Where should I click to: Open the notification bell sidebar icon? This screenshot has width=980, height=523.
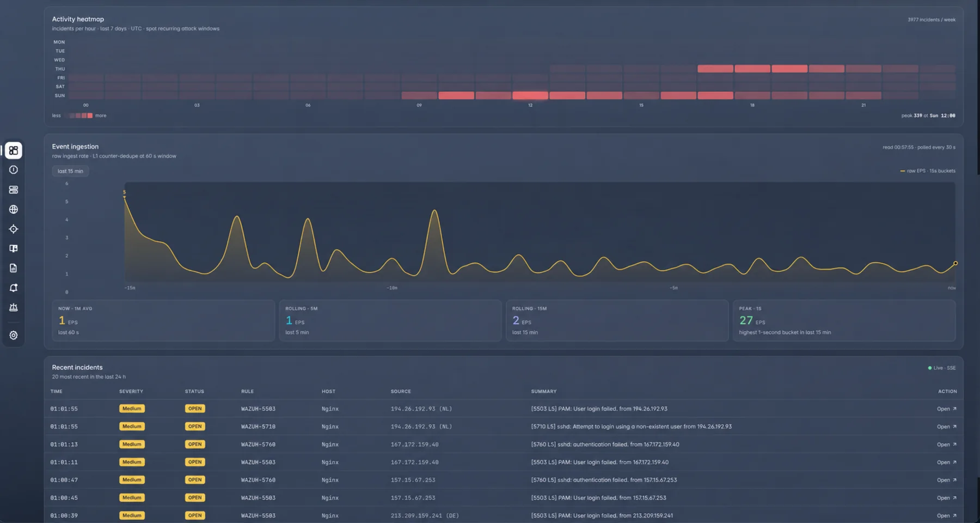(x=14, y=288)
